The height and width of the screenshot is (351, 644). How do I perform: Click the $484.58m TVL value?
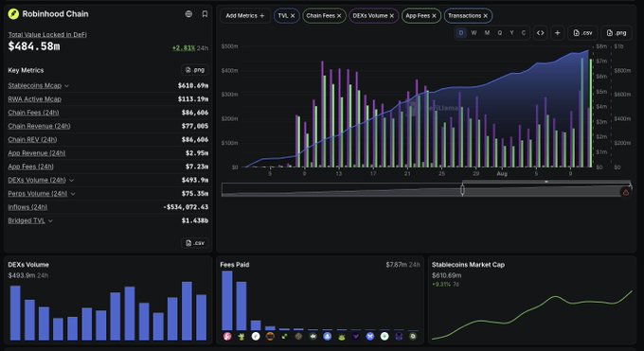(34, 46)
